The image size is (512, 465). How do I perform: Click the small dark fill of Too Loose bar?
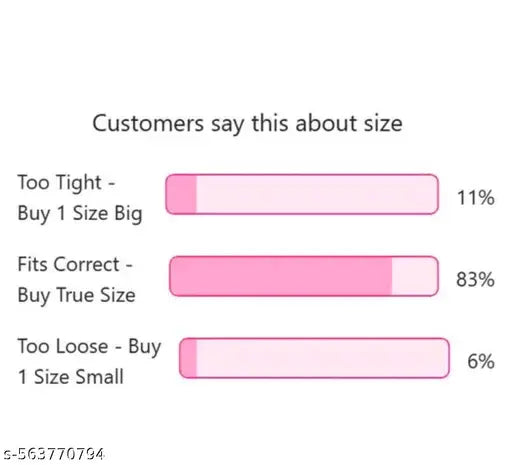pyautogui.click(x=188, y=358)
